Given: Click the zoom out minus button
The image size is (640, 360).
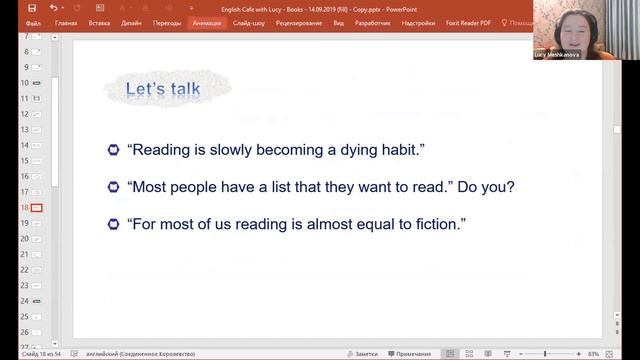Looking at the screenshot, I should pyautogui.click(x=521, y=354).
